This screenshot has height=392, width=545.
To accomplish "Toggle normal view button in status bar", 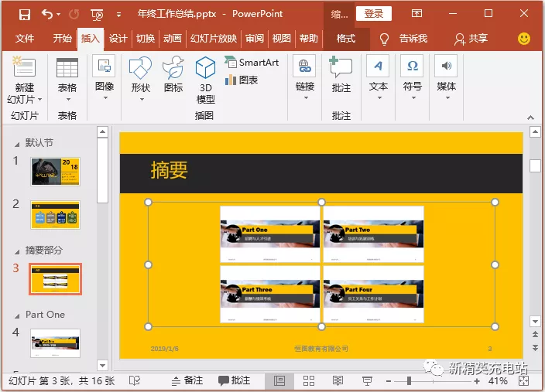I will pyautogui.click(x=279, y=381).
